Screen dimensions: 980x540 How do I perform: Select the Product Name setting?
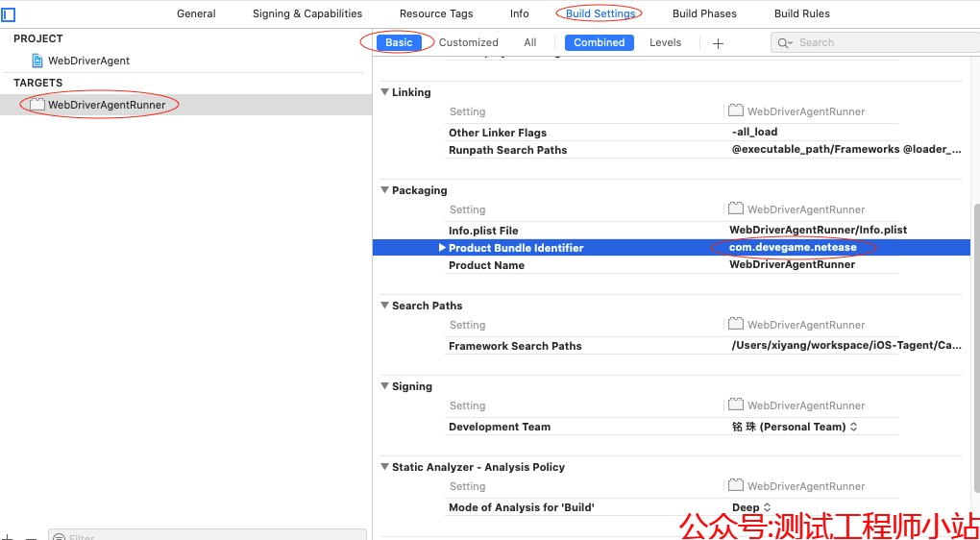(486, 265)
